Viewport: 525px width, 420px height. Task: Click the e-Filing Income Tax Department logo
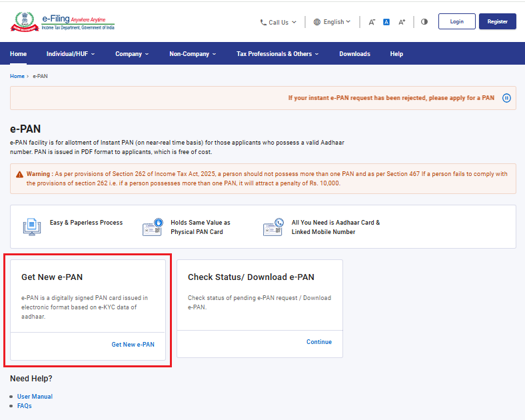[63, 22]
